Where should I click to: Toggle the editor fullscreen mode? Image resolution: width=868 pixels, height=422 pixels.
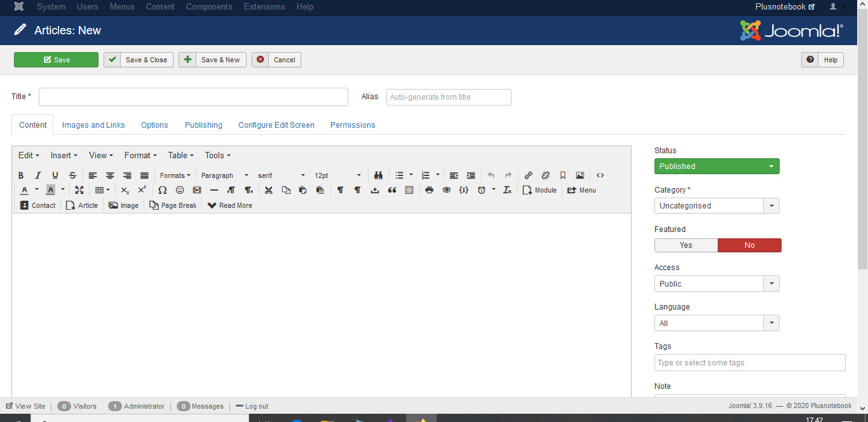tap(79, 190)
